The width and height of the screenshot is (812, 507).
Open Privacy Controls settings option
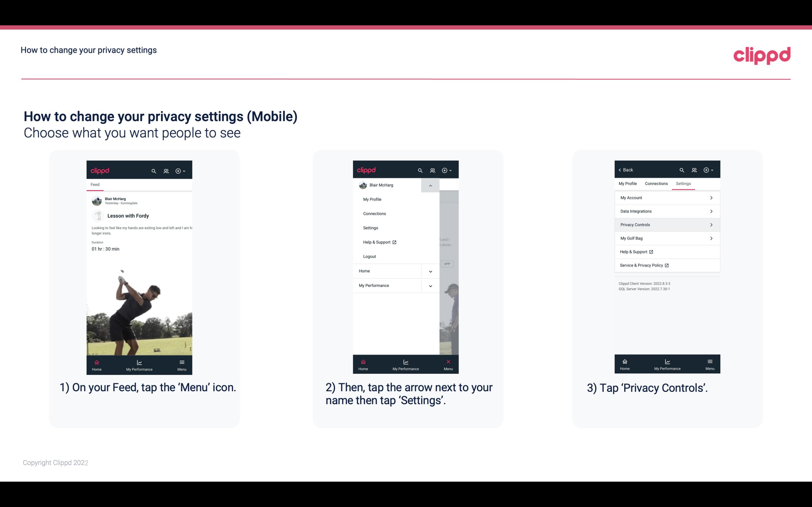(x=667, y=224)
